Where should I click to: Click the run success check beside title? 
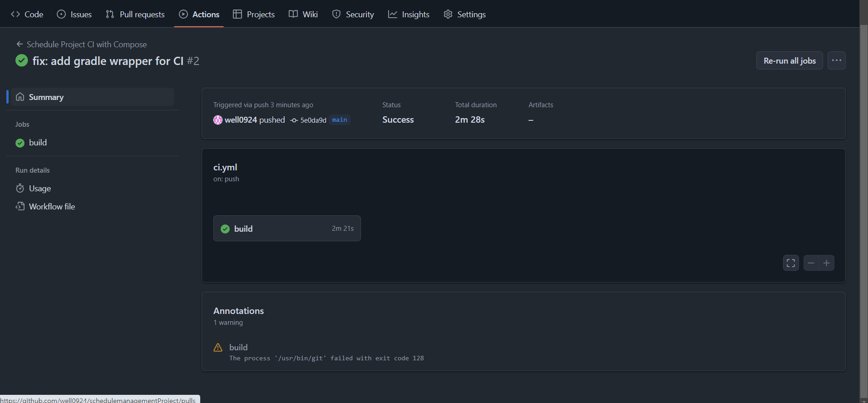point(21,60)
